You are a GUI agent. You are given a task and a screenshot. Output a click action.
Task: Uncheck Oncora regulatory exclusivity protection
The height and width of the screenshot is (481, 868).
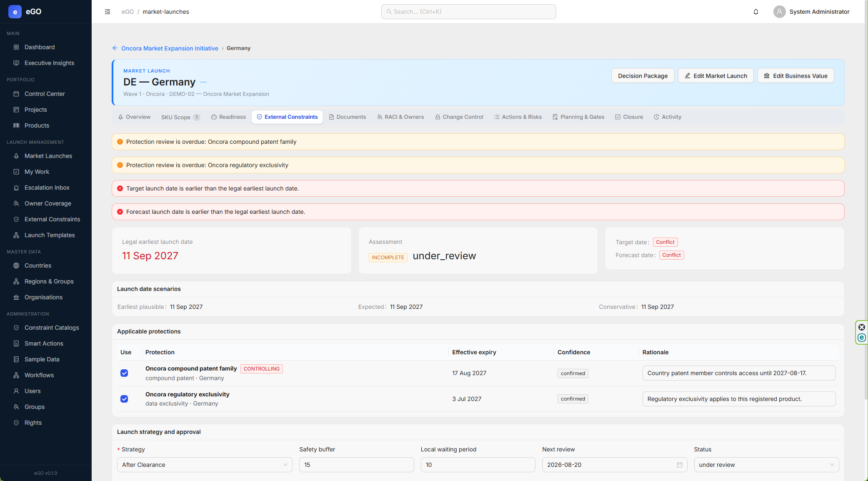(124, 399)
